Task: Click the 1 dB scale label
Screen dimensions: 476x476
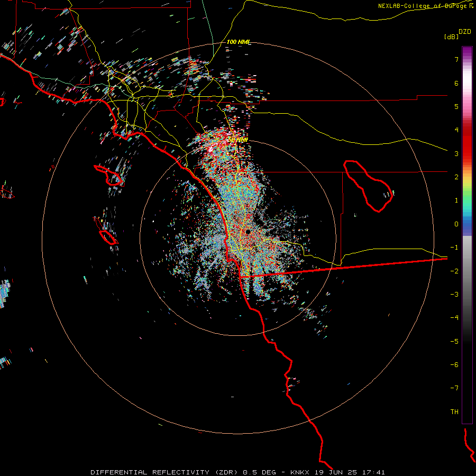Action: (x=456, y=200)
